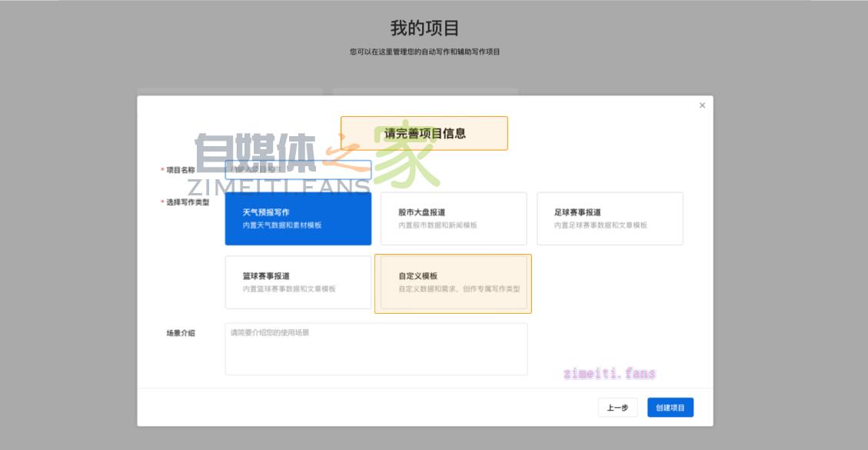Click the 内置股市数据和新闻模板 description text

437,225
